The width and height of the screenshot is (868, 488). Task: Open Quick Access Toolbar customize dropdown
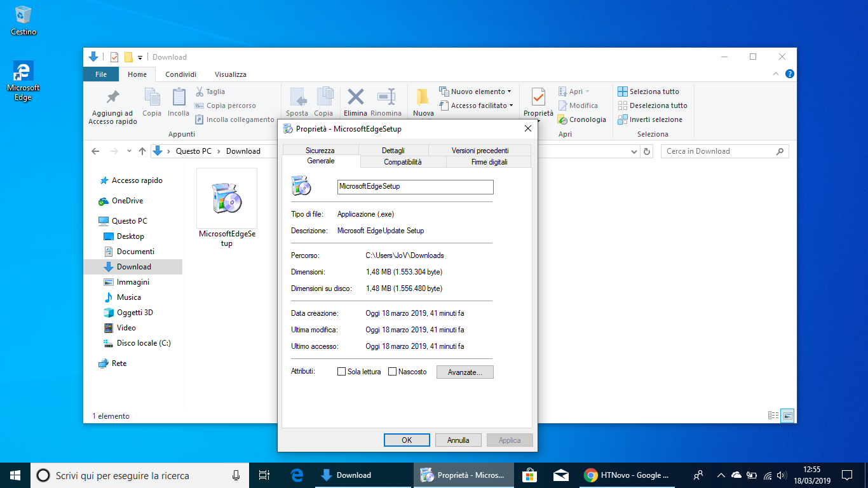click(x=140, y=57)
